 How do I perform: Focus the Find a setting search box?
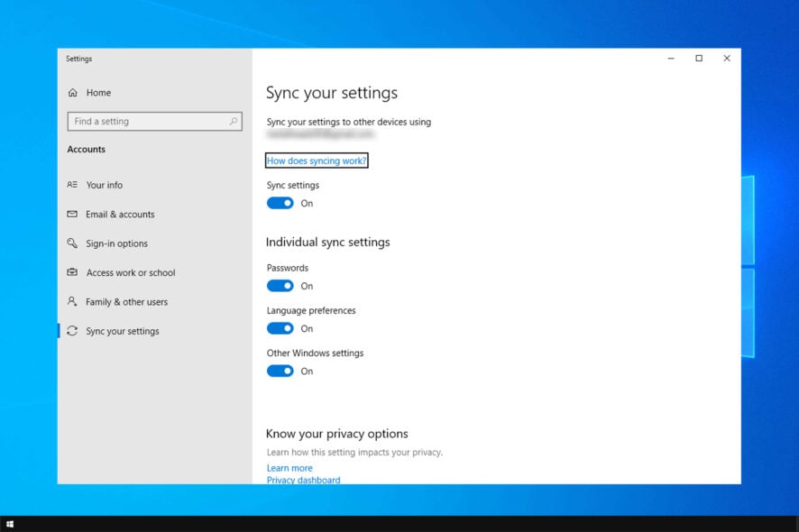tap(149, 122)
